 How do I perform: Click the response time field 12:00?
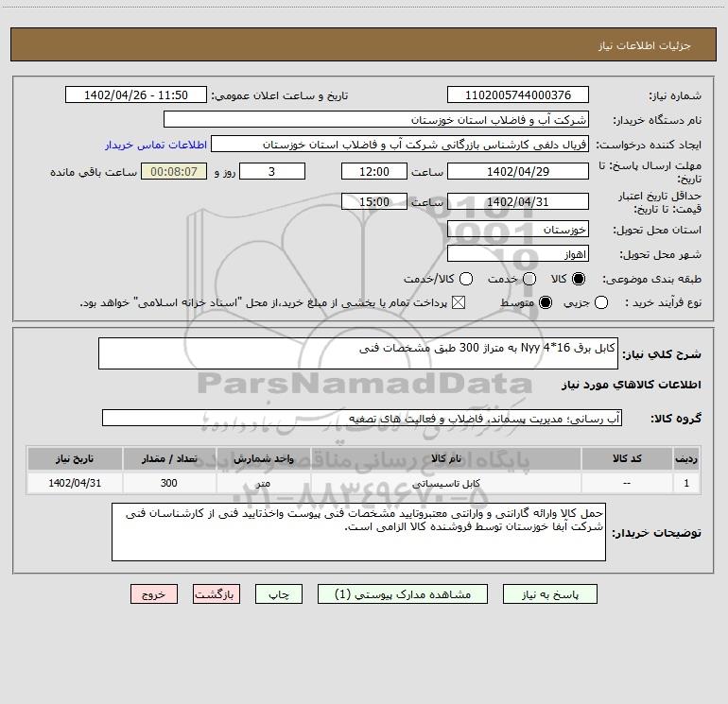pyautogui.click(x=374, y=171)
